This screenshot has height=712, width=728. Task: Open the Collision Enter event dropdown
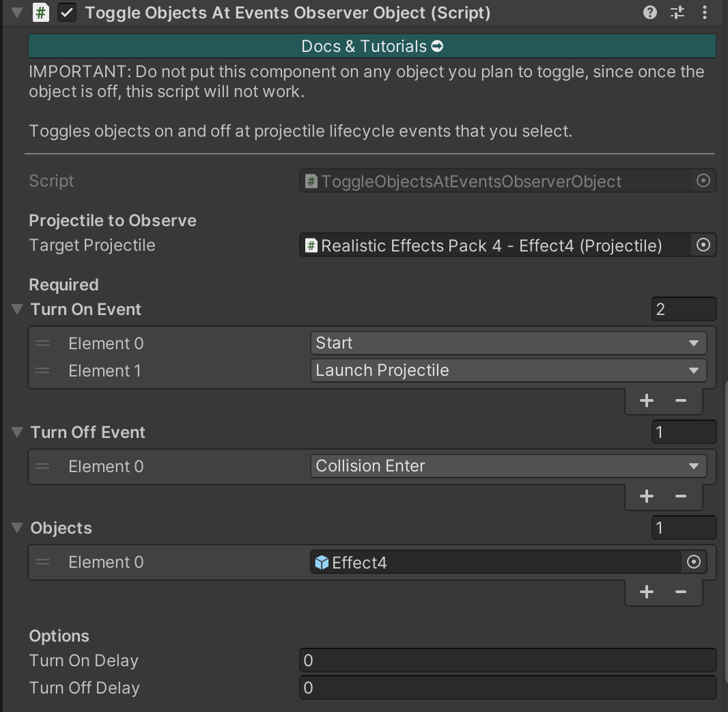tap(507, 466)
